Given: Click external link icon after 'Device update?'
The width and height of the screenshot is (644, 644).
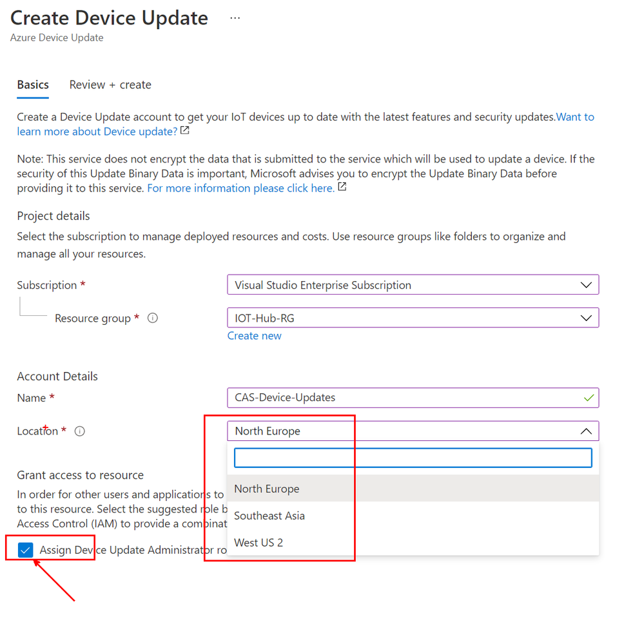Looking at the screenshot, I should click(x=185, y=131).
